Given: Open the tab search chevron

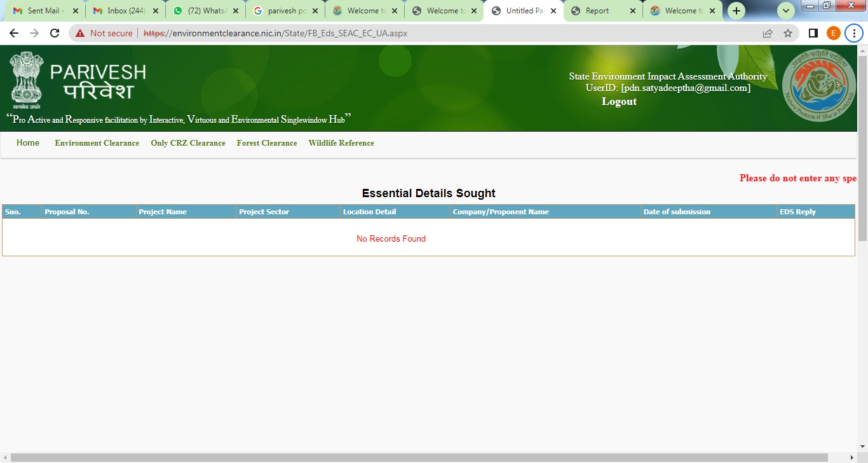Looking at the screenshot, I should click(785, 11).
